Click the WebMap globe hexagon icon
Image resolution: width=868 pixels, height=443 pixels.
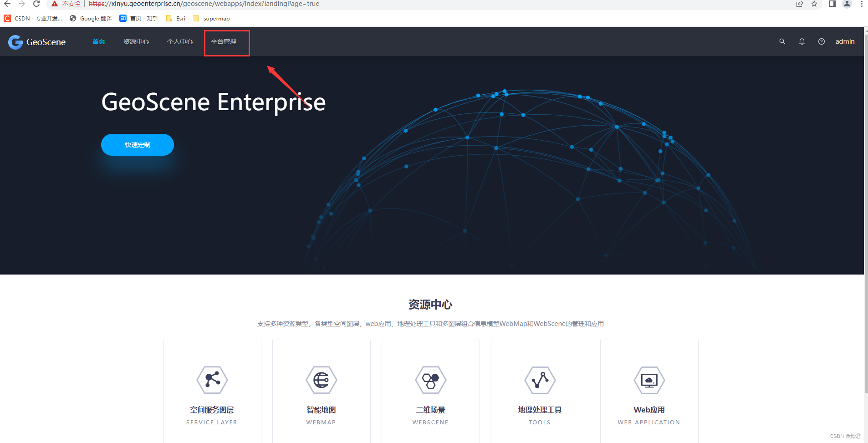(x=322, y=380)
